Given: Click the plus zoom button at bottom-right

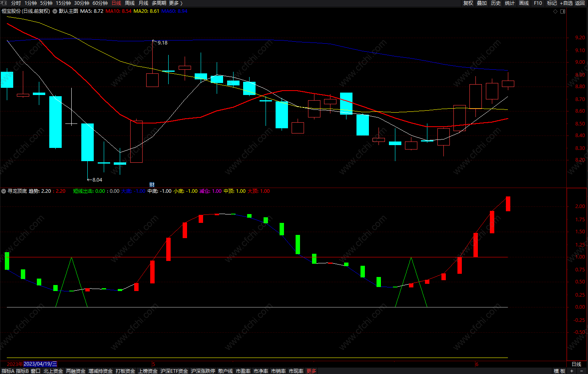Looking at the screenshot, I should click(572, 371).
